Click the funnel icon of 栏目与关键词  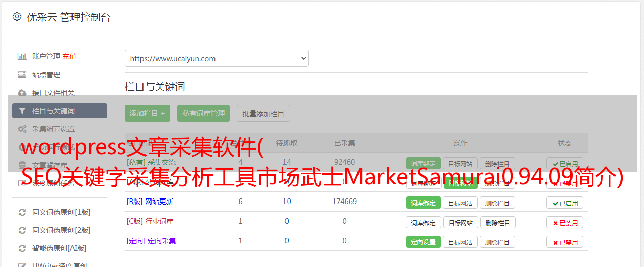click(x=22, y=111)
